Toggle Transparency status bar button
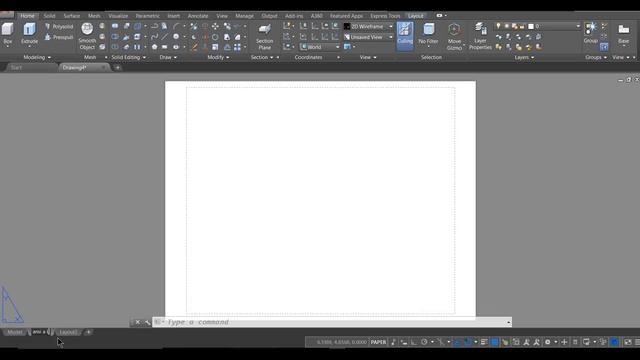The height and width of the screenshot is (360, 640). (x=495, y=342)
